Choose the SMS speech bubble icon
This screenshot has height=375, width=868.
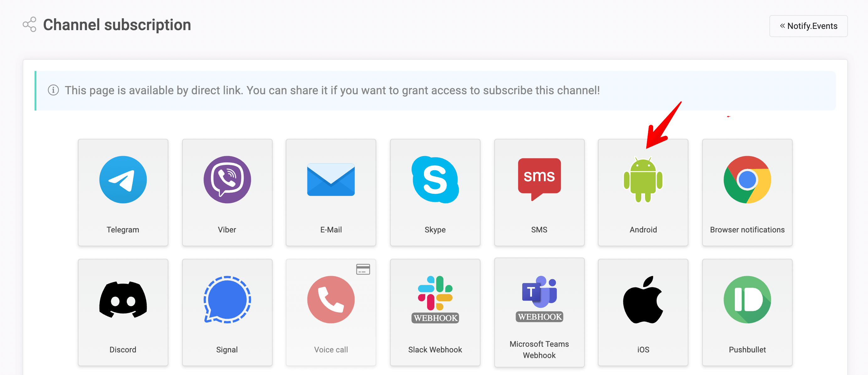(539, 179)
